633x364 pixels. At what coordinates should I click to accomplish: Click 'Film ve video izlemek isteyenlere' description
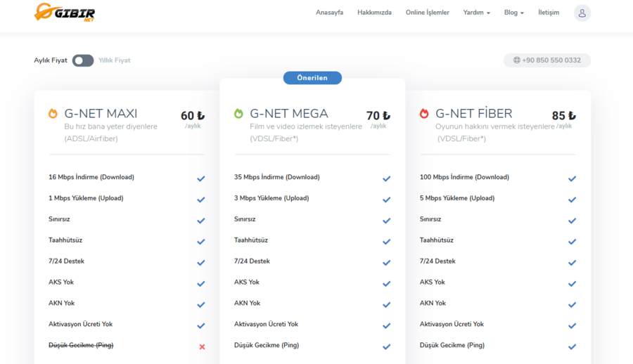pyautogui.click(x=306, y=126)
